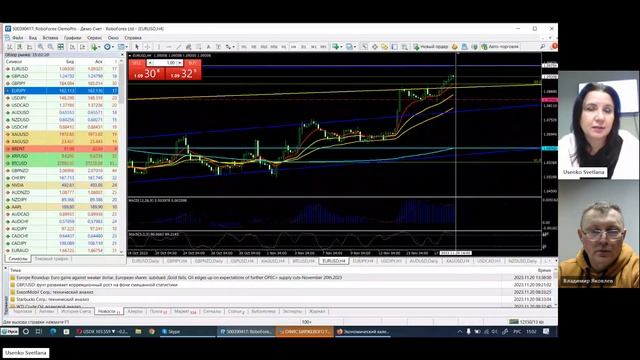The image size is (640, 360).
Task: Open the Сервис menu
Action: pos(94,38)
